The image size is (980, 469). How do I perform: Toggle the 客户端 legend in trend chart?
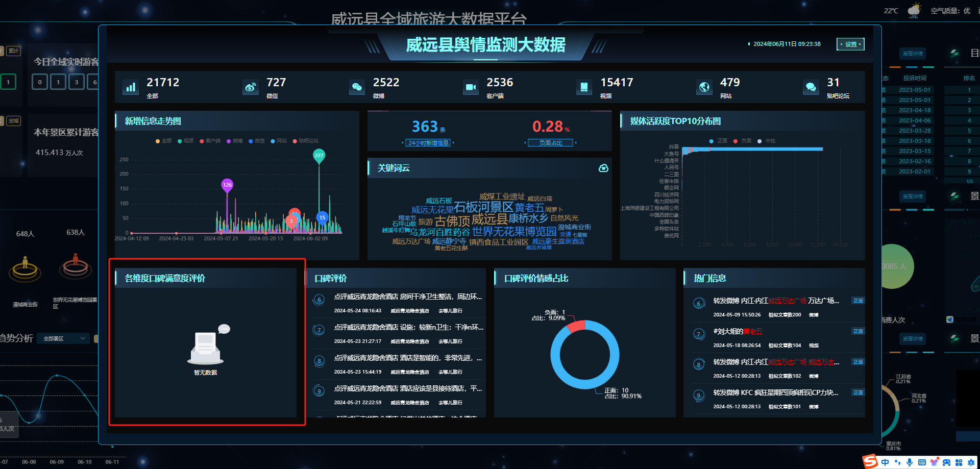pos(210,141)
